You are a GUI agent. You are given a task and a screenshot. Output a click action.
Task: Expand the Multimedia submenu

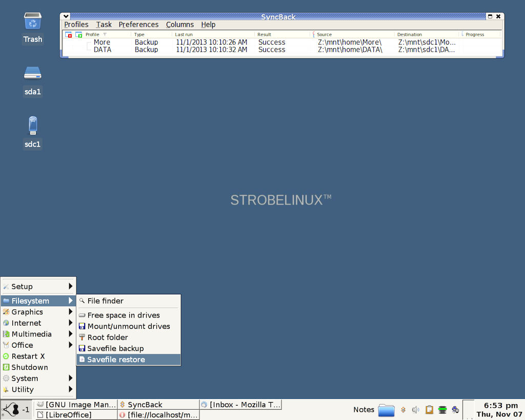click(x=38, y=334)
